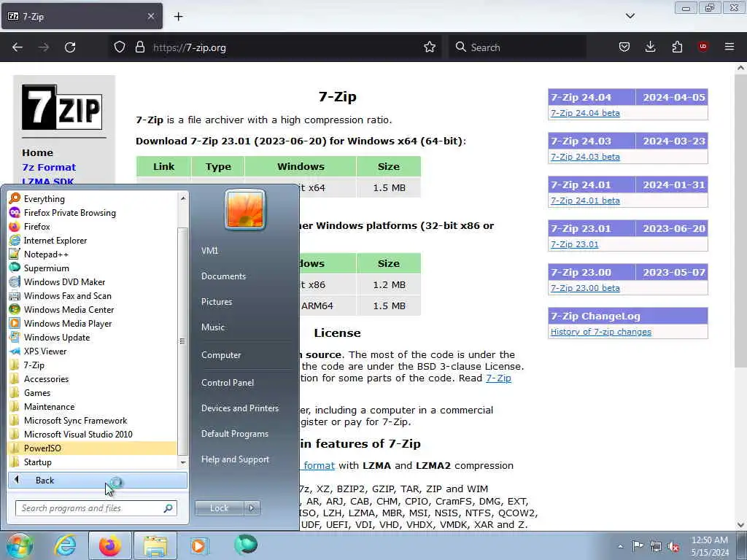The width and height of the screenshot is (747, 560).
Task: Open the 7z Format sidebar link
Action: [49, 167]
